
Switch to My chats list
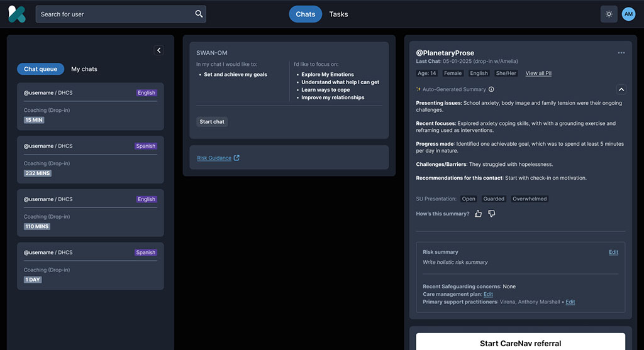(84, 69)
